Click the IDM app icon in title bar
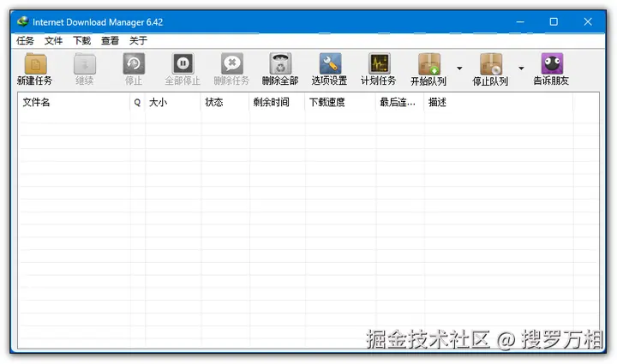This screenshot has height=364, width=617. point(23,21)
